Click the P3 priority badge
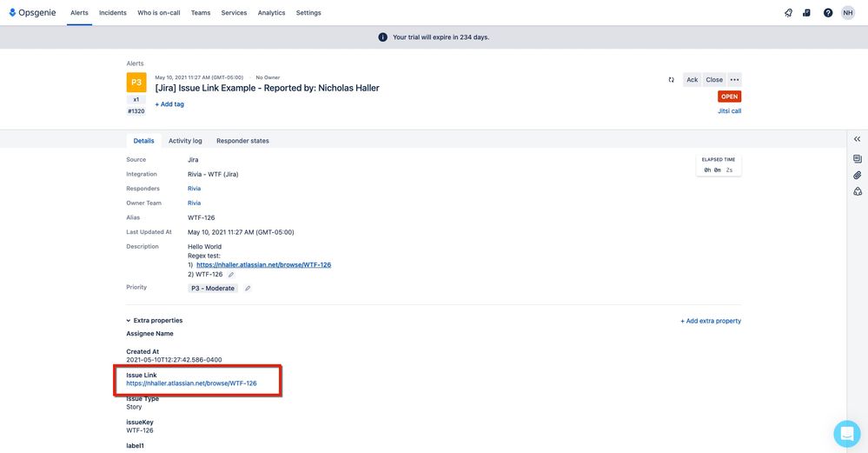 (136, 83)
